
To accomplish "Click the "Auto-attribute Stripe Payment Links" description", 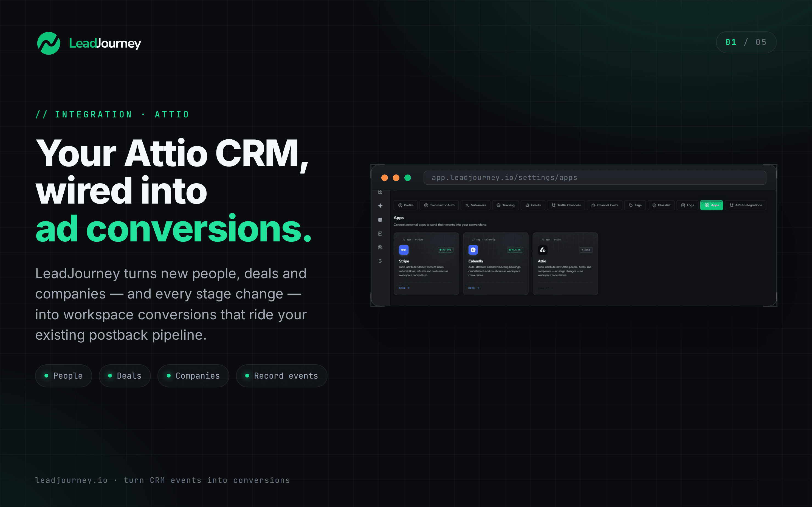I will pyautogui.click(x=424, y=271).
